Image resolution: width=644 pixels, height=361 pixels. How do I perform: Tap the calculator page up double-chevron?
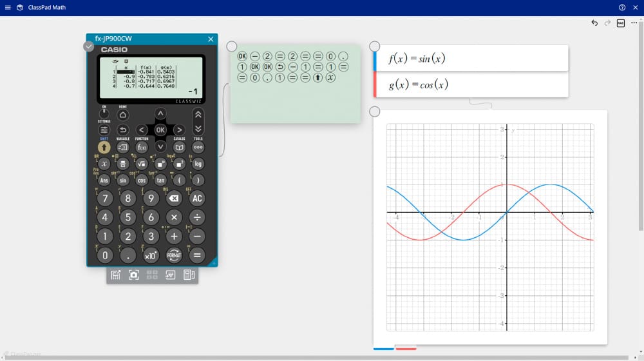point(198,115)
